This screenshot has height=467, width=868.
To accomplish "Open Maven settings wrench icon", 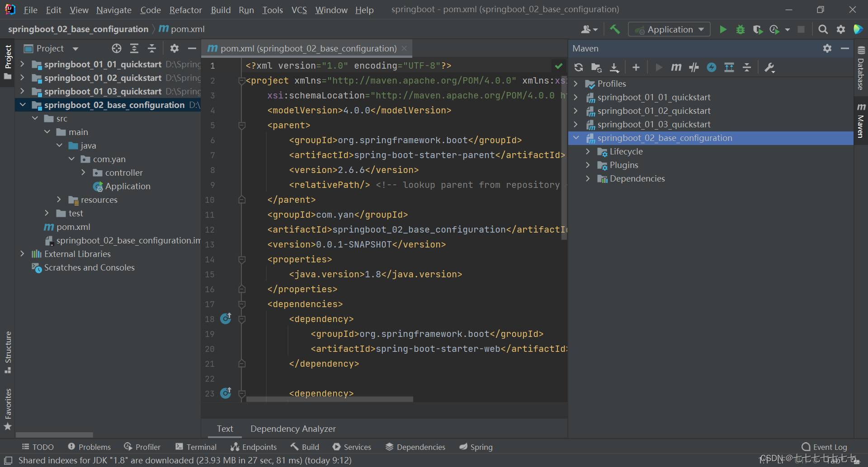I will point(769,67).
